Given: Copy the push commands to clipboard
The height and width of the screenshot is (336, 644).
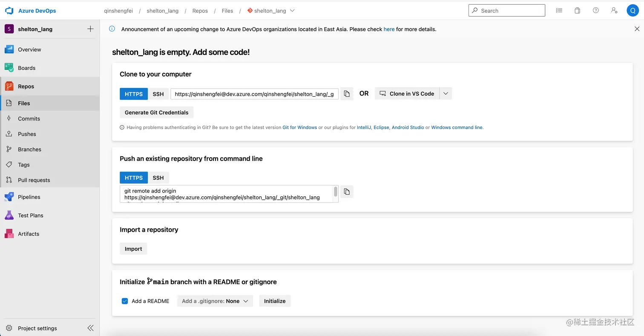Looking at the screenshot, I should click(x=347, y=192).
